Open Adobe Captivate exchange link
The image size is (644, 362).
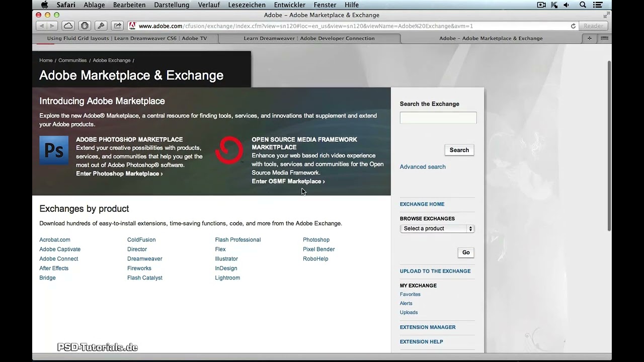coord(60,249)
